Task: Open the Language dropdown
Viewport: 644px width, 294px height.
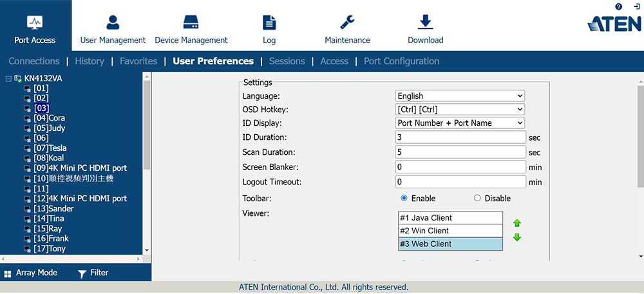Action: tap(460, 96)
